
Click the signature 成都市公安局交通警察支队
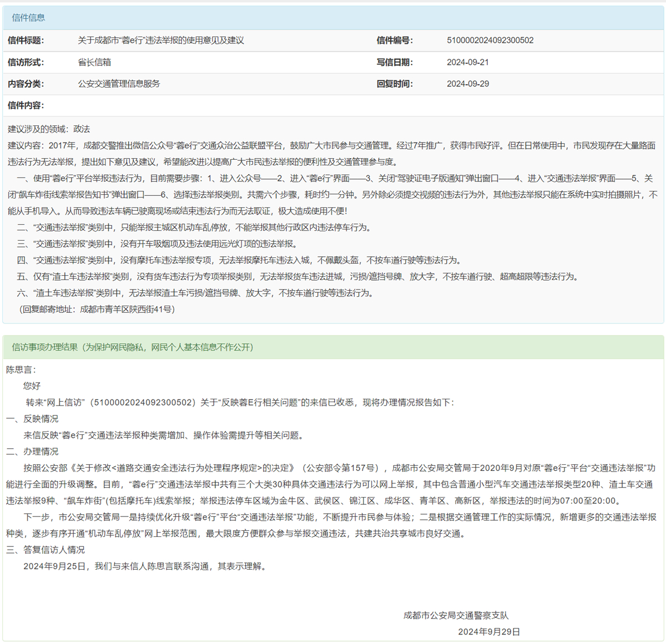456,615
